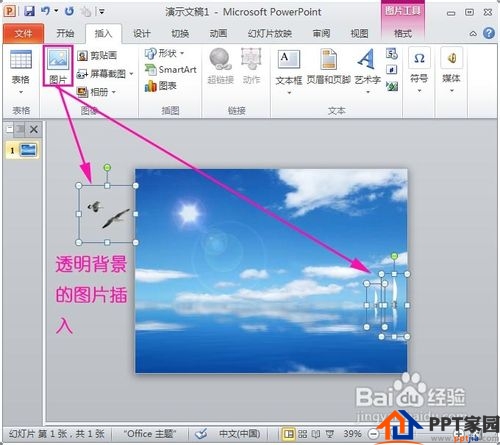
Task: Switch to the 切换 (Transitions) tab
Action: (180, 33)
